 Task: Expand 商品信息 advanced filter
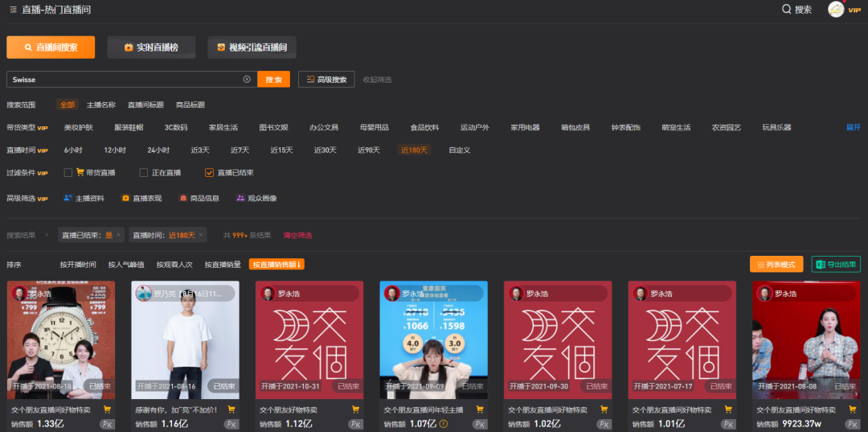click(x=199, y=198)
